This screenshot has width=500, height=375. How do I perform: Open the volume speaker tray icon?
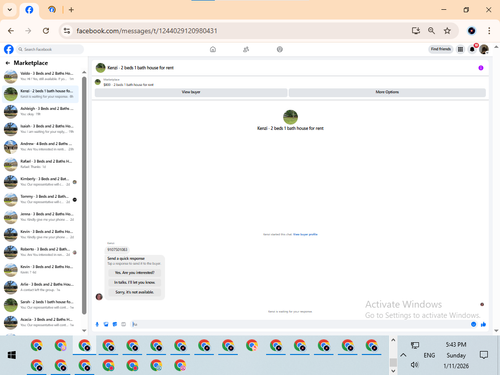(414, 365)
